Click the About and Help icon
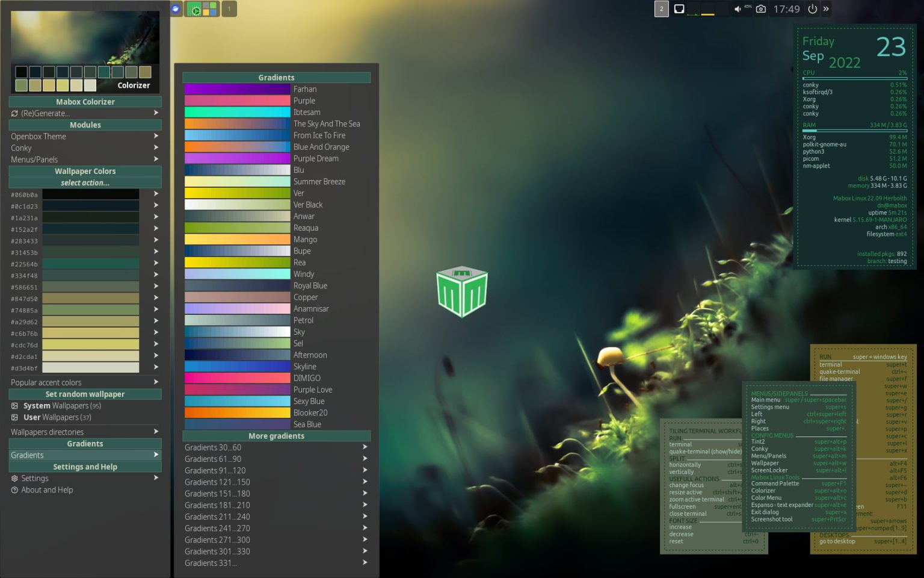The height and width of the screenshot is (578, 924). point(14,489)
